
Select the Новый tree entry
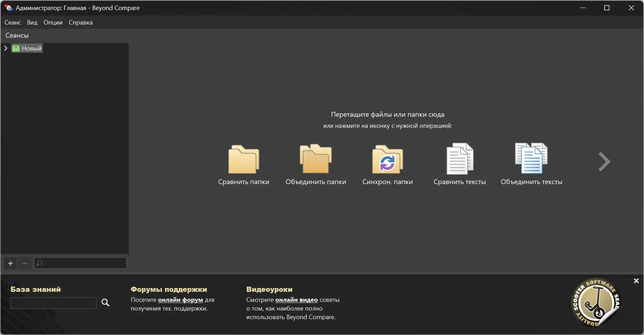[31, 48]
